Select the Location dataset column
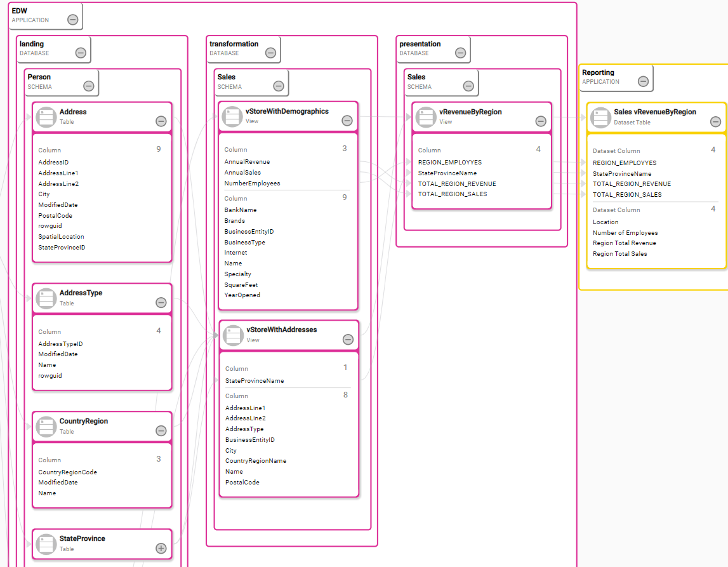The height and width of the screenshot is (567, 728). point(606,222)
